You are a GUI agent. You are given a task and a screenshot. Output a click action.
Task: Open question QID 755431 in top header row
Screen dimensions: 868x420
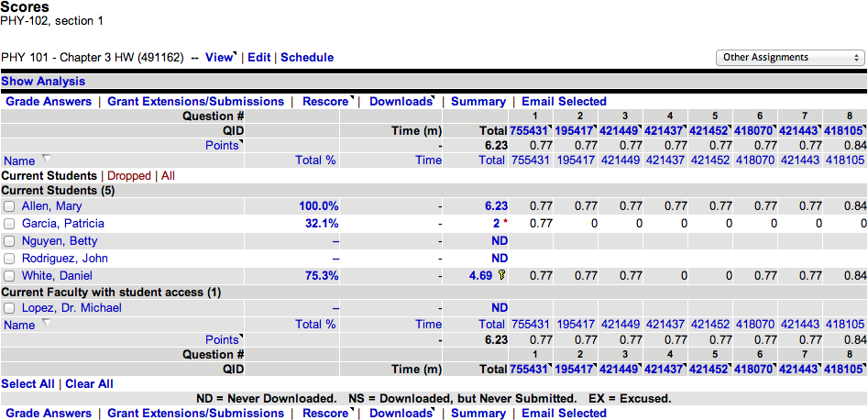coord(532,131)
